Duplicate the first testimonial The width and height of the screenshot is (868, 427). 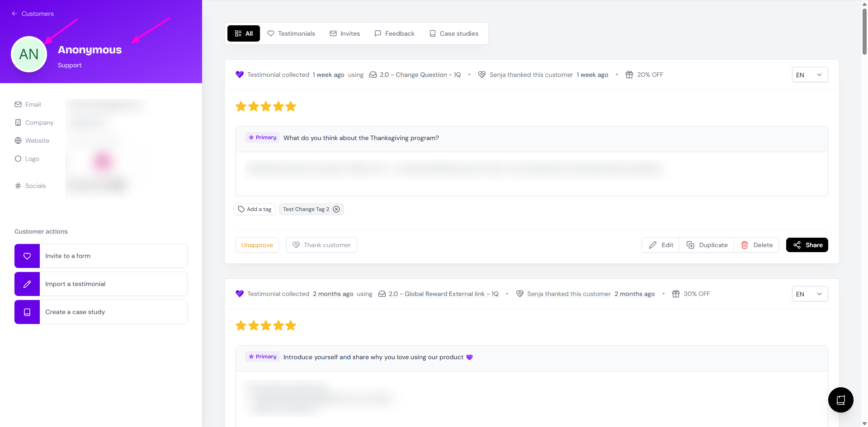707,245
